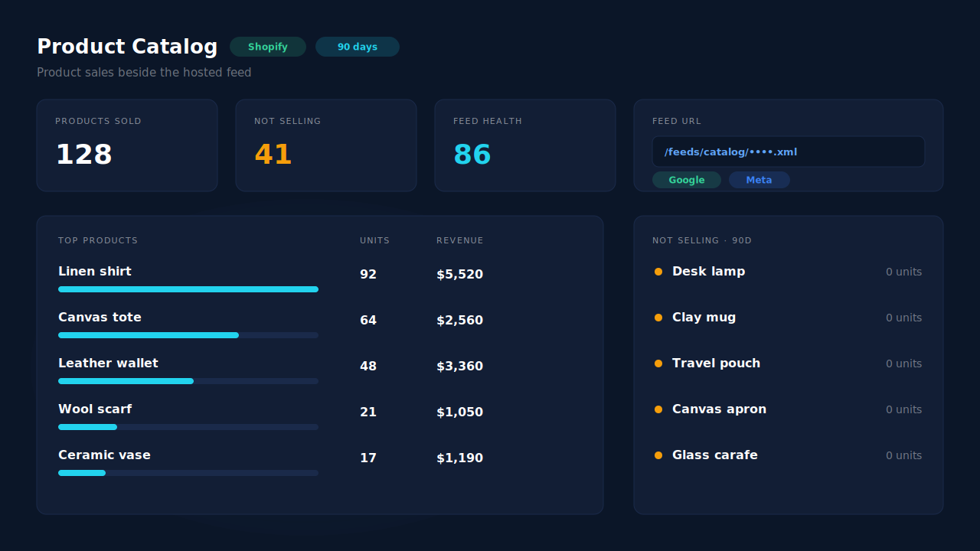The image size is (980, 551).
Task: Click the UNITS column header
Action: tap(375, 240)
